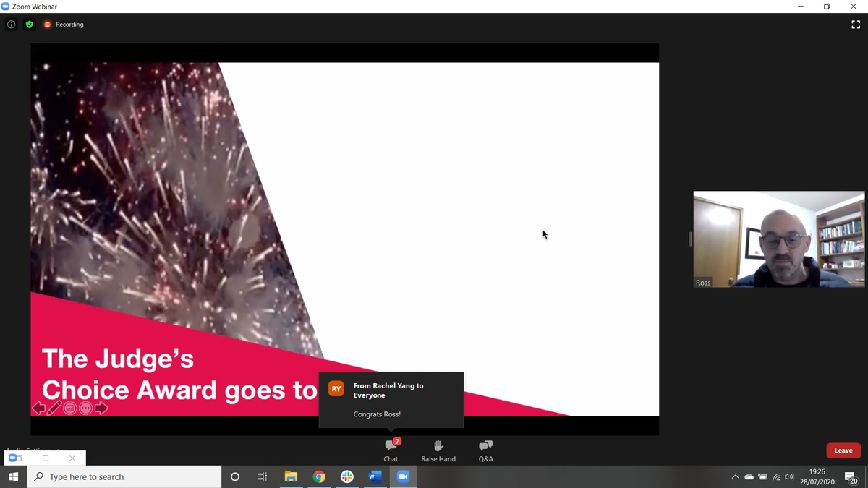Open slide show more options icon
The image size is (868, 488).
[86, 408]
